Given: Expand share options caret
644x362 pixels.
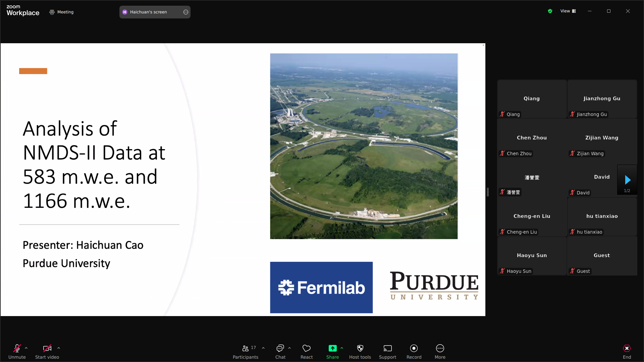Looking at the screenshot, I should click(x=342, y=348).
